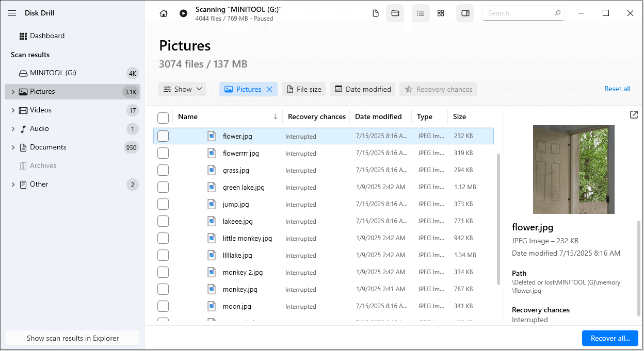Click the Reset all filters link

tap(617, 89)
